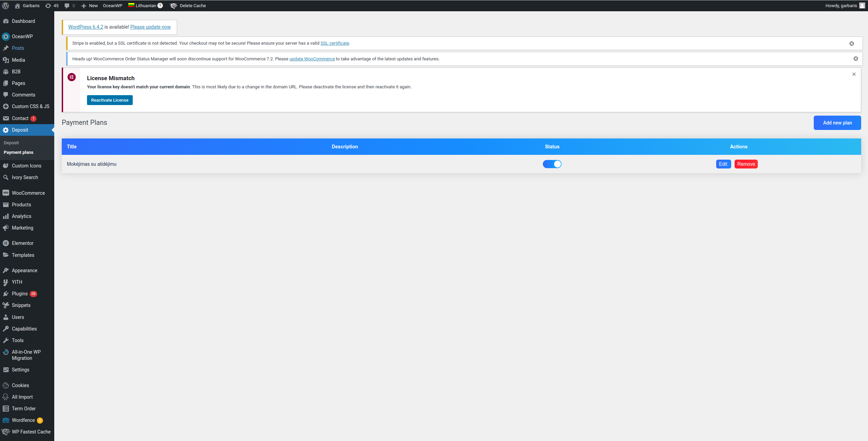
Task: Click the user avatar in the top bar
Action: [x=862, y=5]
